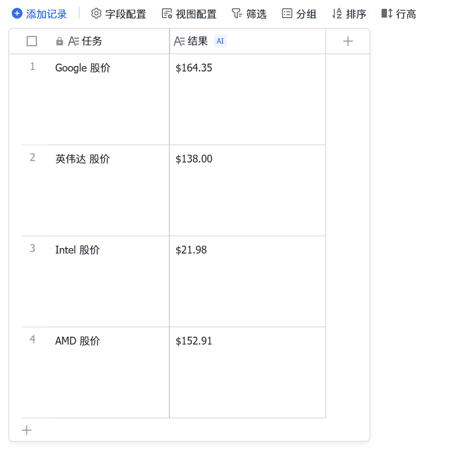The height and width of the screenshot is (461, 476).
Task: Select the 结果 column header
Action: (248, 41)
